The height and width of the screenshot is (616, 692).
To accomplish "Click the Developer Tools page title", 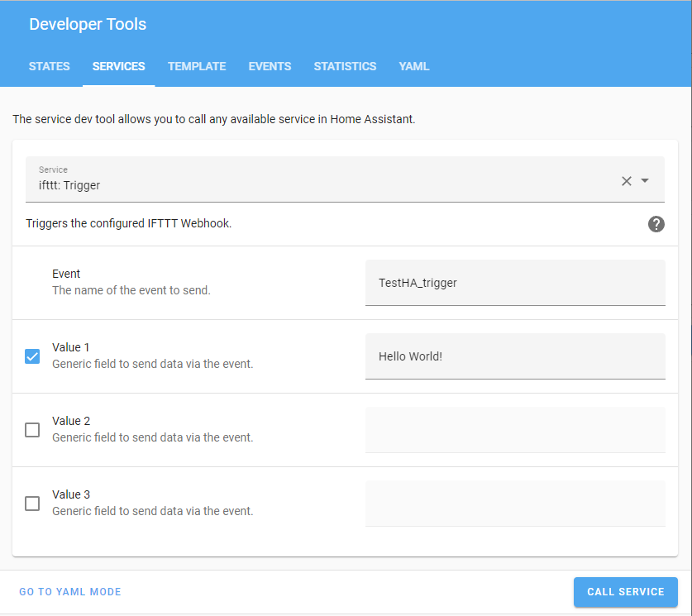I will (88, 24).
